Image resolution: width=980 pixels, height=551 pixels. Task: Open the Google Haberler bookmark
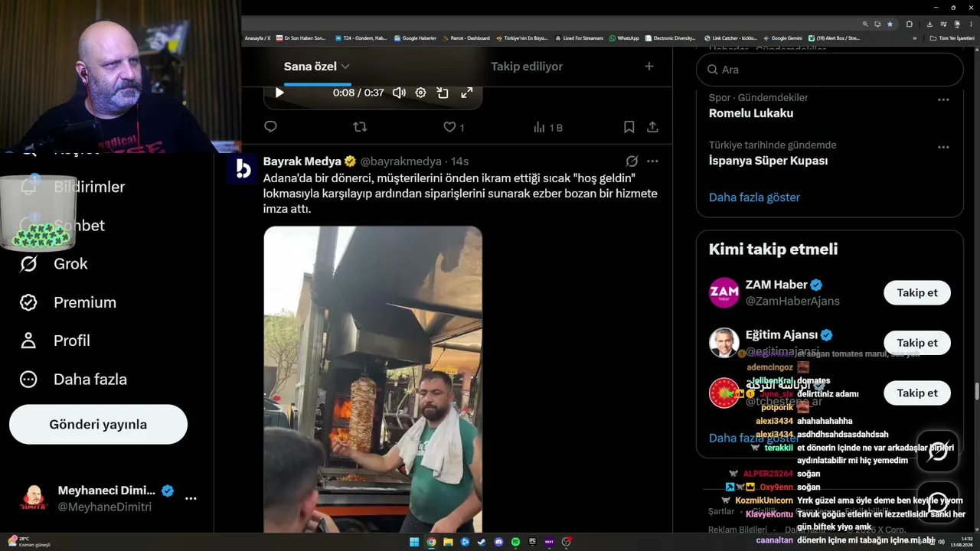coord(416,38)
